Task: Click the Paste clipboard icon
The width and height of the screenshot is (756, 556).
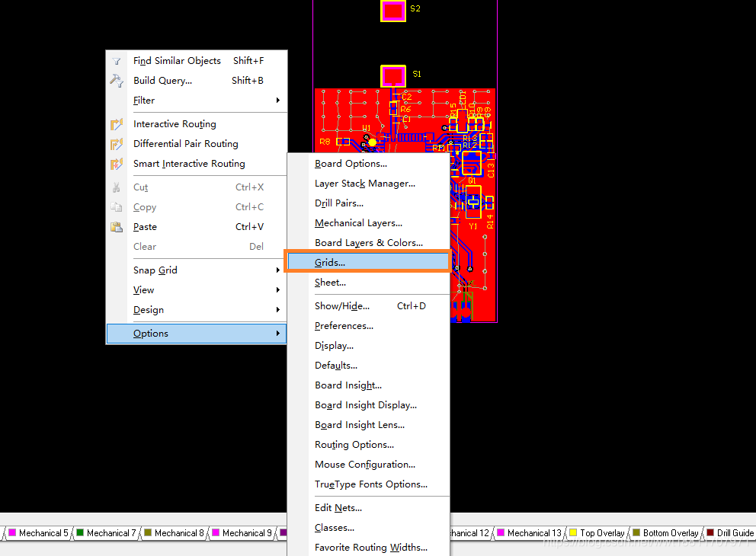Action: pos(117,227)
